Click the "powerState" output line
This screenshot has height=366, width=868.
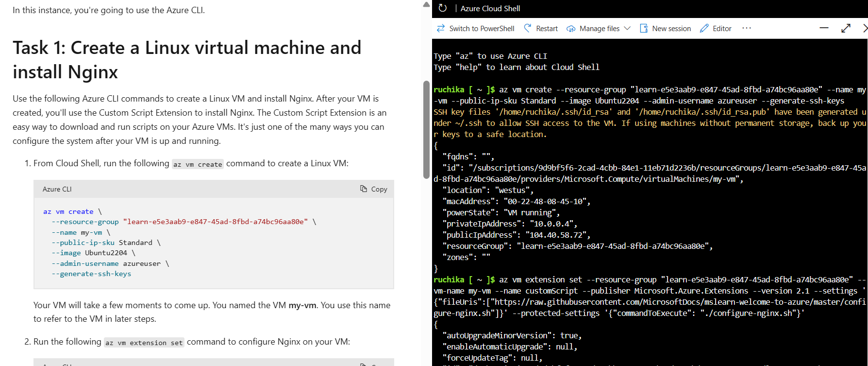tap(501, 212)
